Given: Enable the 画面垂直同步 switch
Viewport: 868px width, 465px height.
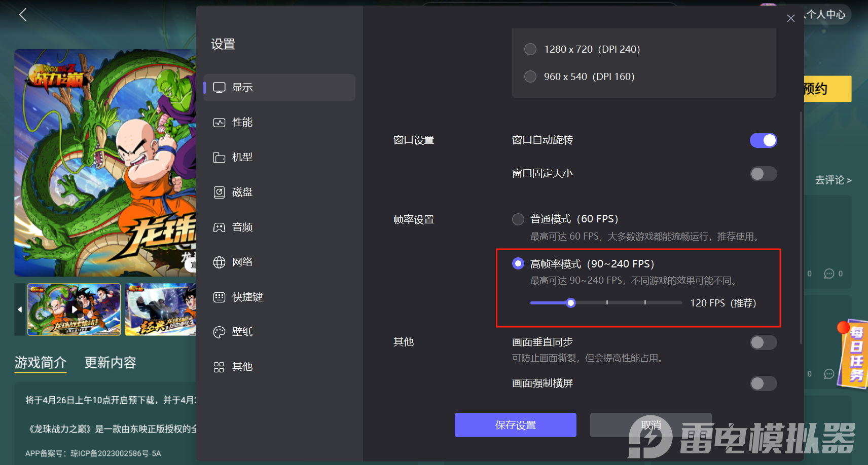Looking at the screenshot, I should coord(764,342).
